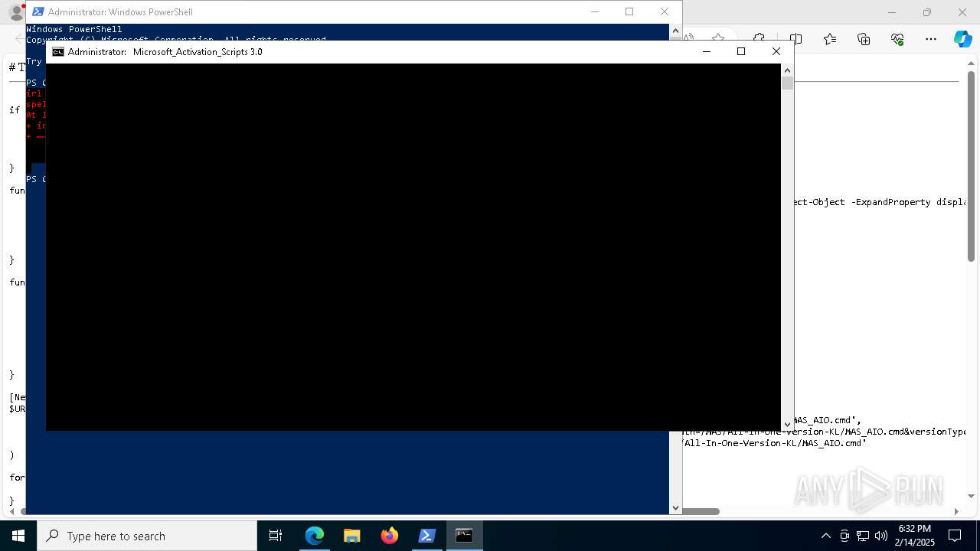Screen dimensions: 980x551
Task: Maximize the Windows PowerShell window
Action: tap(629, 11)
